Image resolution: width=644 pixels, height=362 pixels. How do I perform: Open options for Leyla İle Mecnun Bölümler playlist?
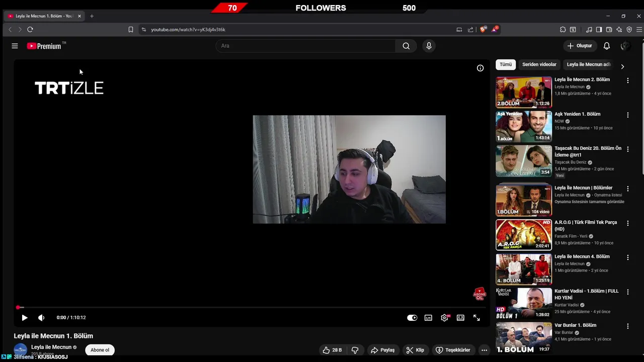[627, 189]
